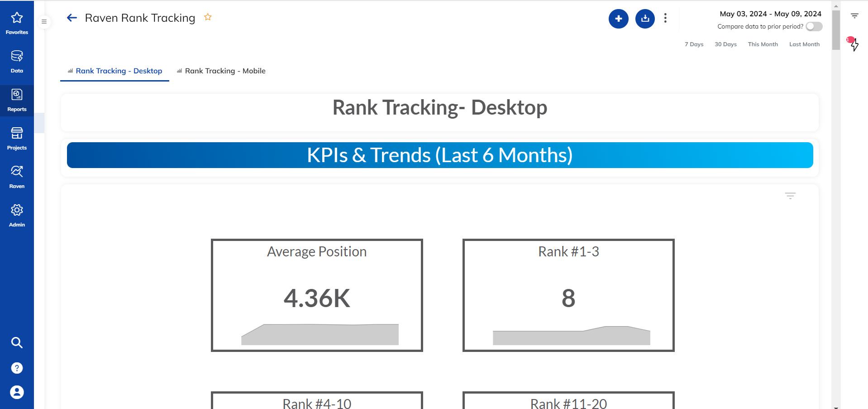Go to Projects in sidebar
This screenshot has height=409, width=868.
click(x=17, y=138)
